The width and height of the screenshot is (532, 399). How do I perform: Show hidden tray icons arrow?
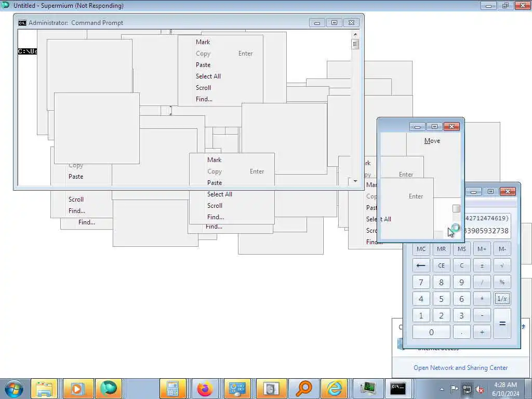point(442,389)
